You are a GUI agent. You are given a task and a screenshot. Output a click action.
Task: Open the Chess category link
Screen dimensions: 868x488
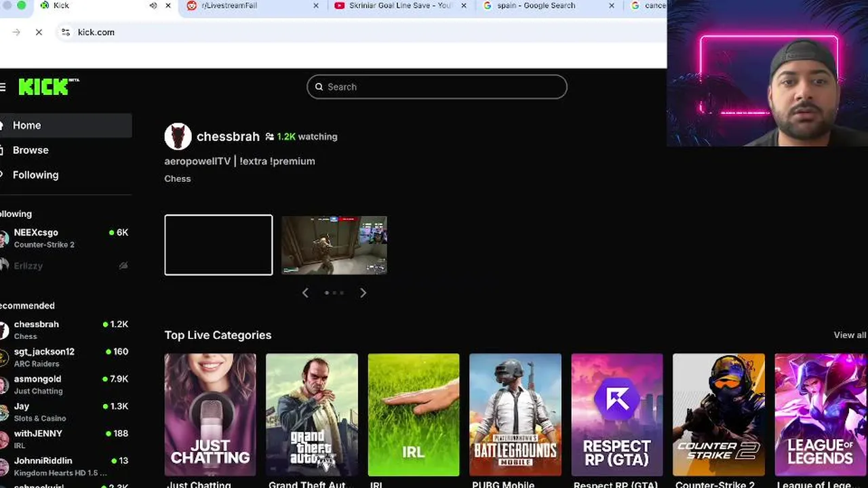[x=178, y=179]
